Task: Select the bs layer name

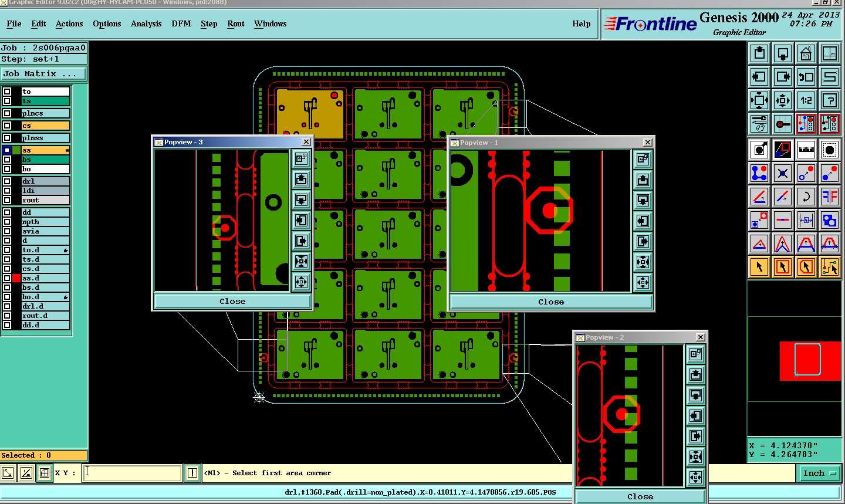Action: 46,160
